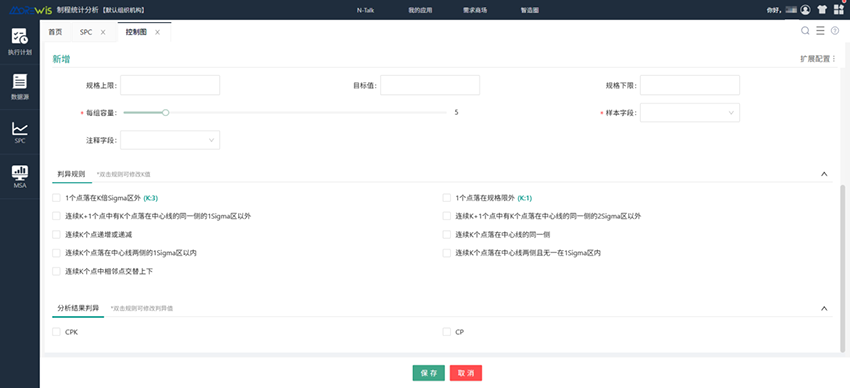Close the 控制图 tab
850x388 pixels.
[x=158, y=33]
